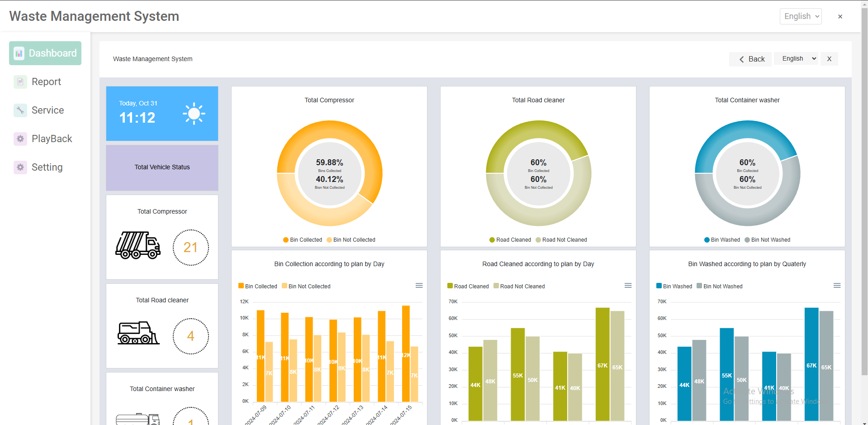Expand the inner panel English language selector
Screen dimensions: 868x425
tap(796, 58)
